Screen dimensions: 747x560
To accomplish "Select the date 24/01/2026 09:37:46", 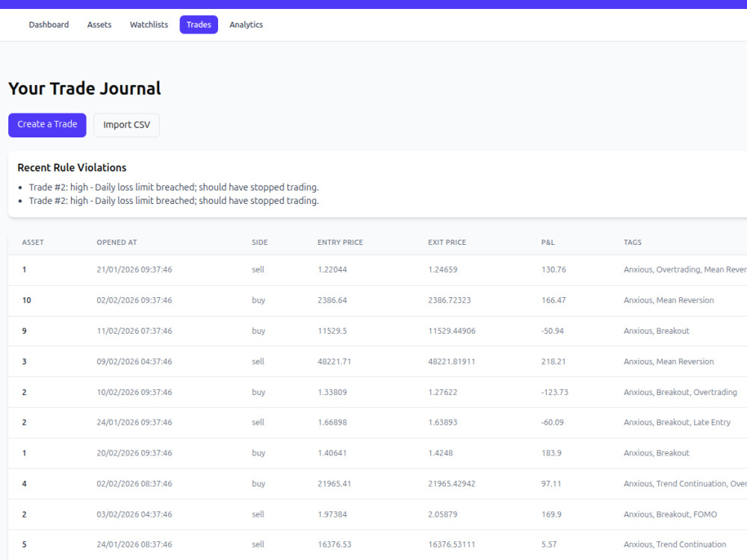I will (x=134, y=423).
